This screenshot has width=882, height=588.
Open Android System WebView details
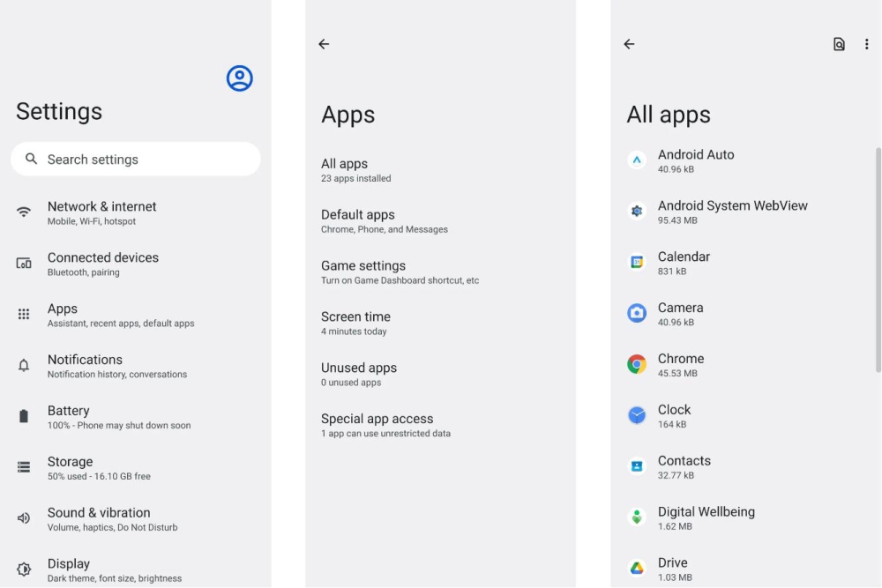pos(732,211)
